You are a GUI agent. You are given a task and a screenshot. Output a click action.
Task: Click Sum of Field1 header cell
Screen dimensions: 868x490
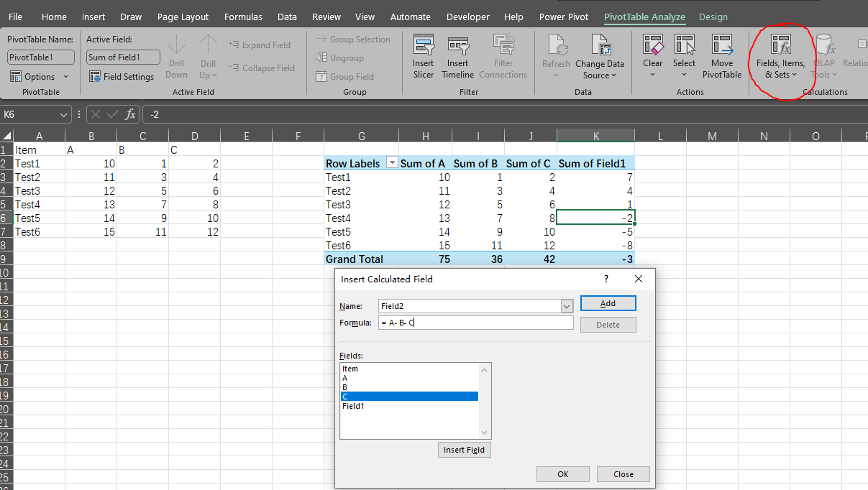(595, 163)
